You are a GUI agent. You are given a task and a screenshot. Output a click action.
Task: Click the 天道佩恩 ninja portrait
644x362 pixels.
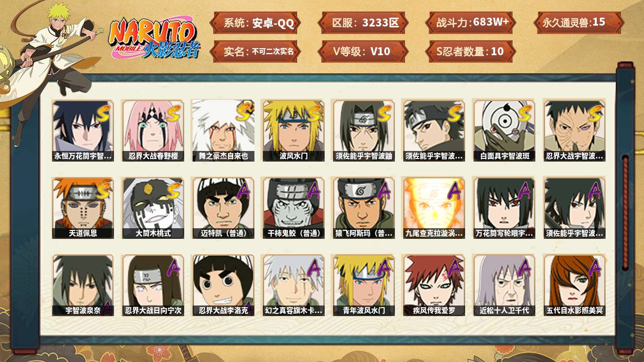pos(83,208)
